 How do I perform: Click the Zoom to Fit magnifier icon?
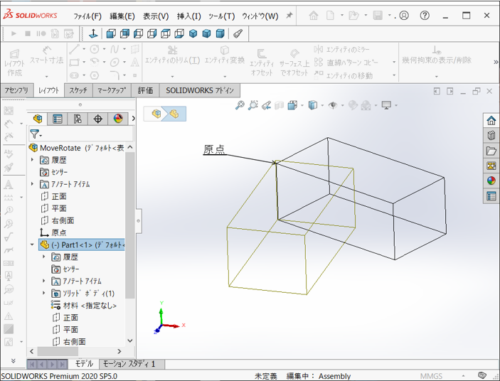239,105
